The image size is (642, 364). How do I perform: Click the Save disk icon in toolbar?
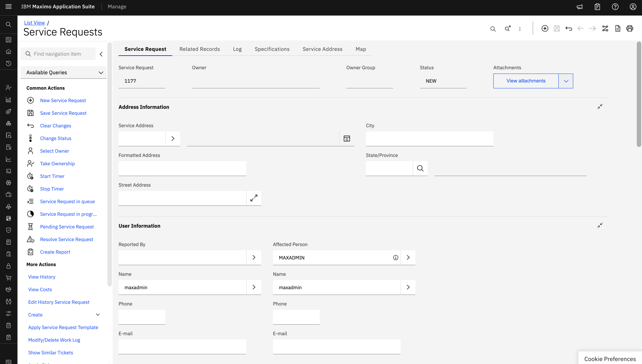coord(557,28)
